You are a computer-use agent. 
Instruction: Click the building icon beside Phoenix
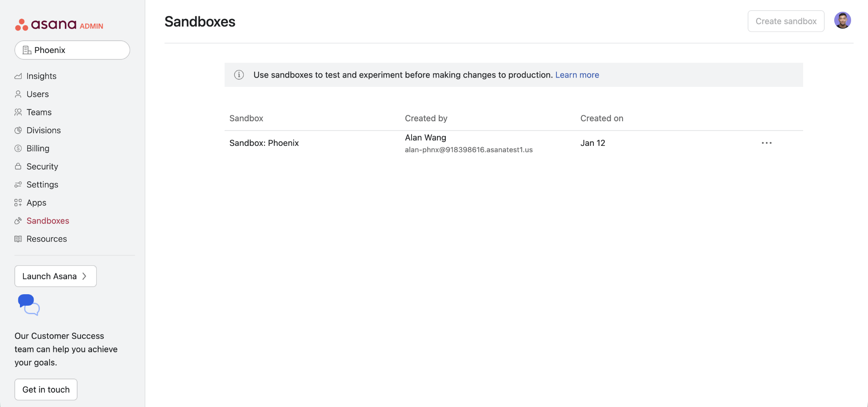point(27,50)
